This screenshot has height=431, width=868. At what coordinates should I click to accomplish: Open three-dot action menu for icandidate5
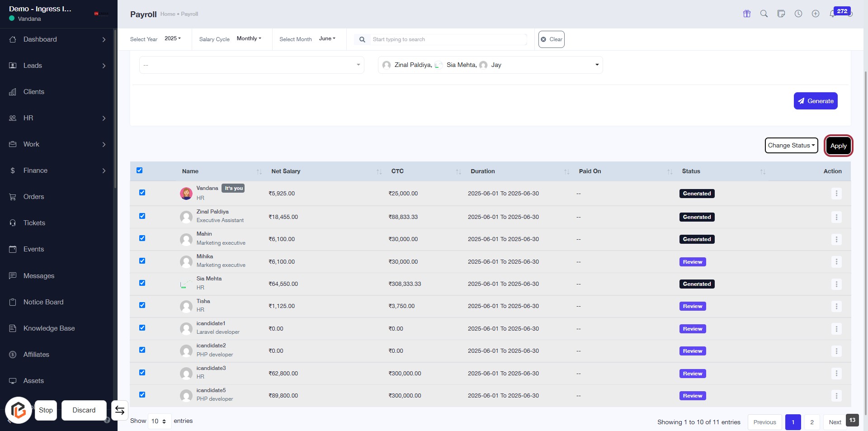click(x=836, y=396)
